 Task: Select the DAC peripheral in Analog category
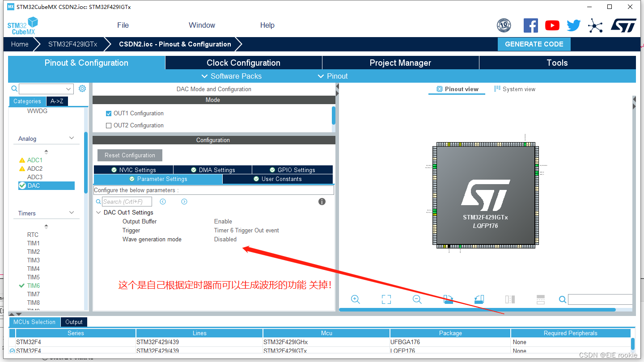coord(46,185)
